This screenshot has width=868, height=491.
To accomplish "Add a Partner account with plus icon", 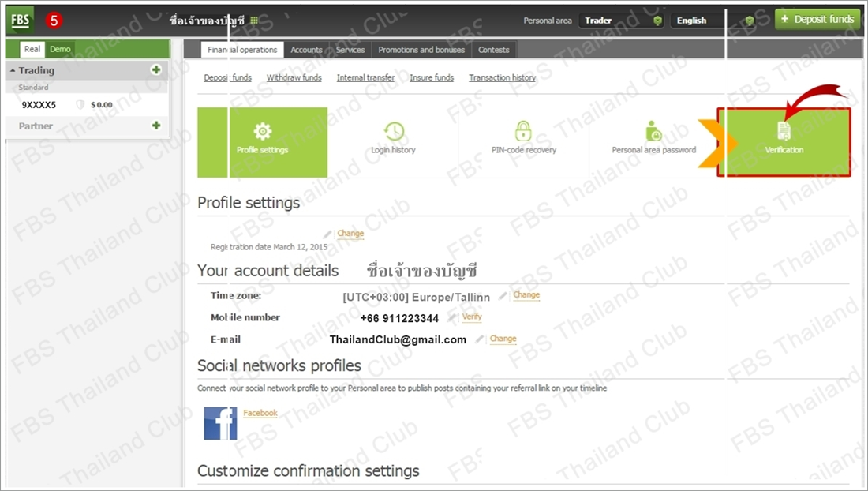I will coord(156,126).
